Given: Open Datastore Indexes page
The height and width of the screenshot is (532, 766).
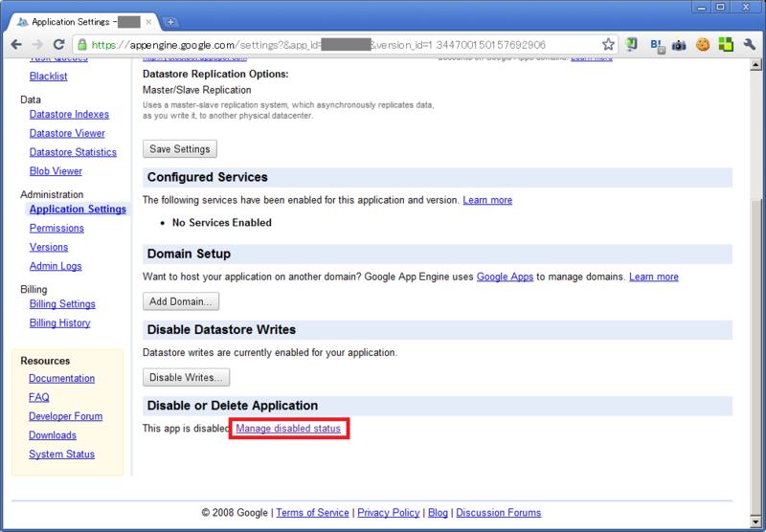Looking at the screenshot, I should 69,114.
